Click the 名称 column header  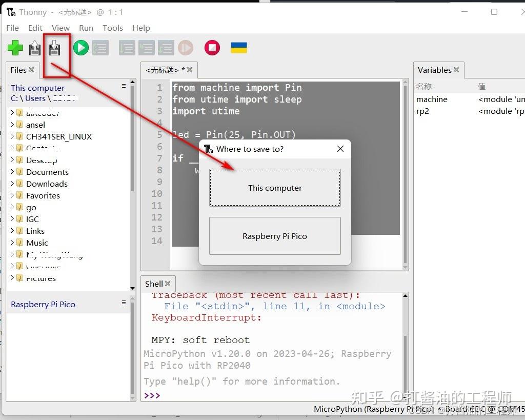pos(424,87)
